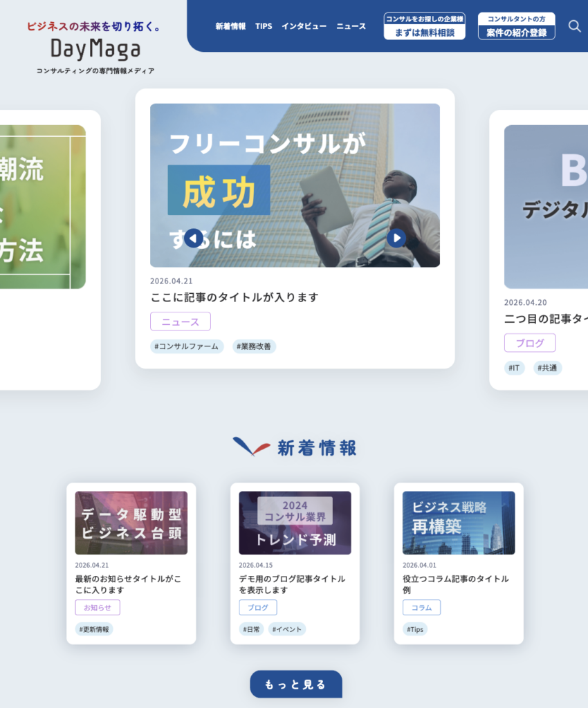Select the ブログ category under 2026.04.20
Viewport: 588px width, 708px height.
tap(530, 343)
